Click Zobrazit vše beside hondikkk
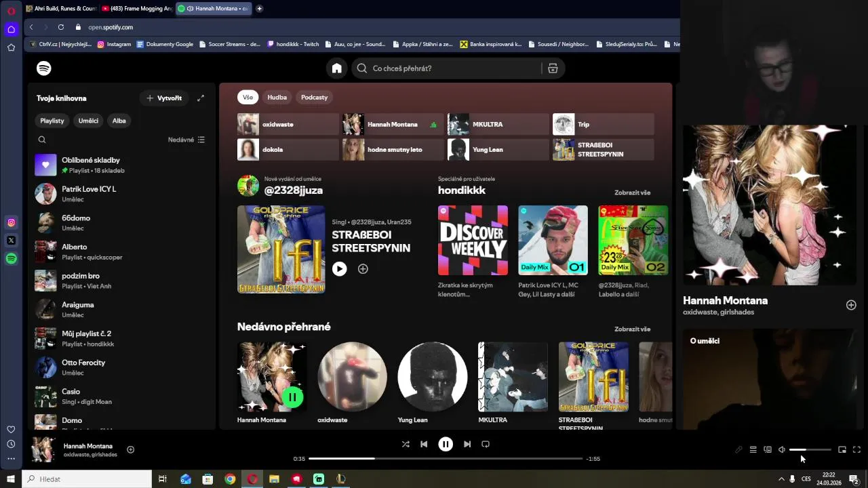Image resolution: width=868 pixels, height=488 pixels. coord(632,192)
